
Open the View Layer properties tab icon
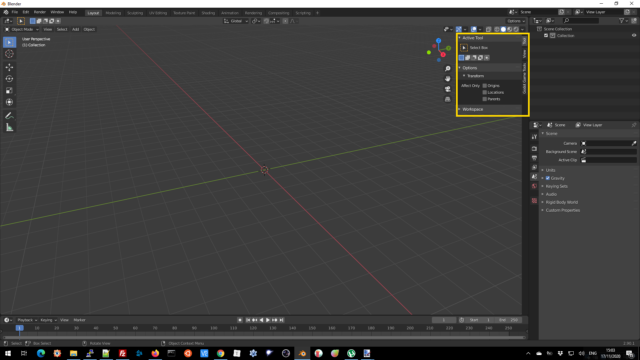[534, 167]
